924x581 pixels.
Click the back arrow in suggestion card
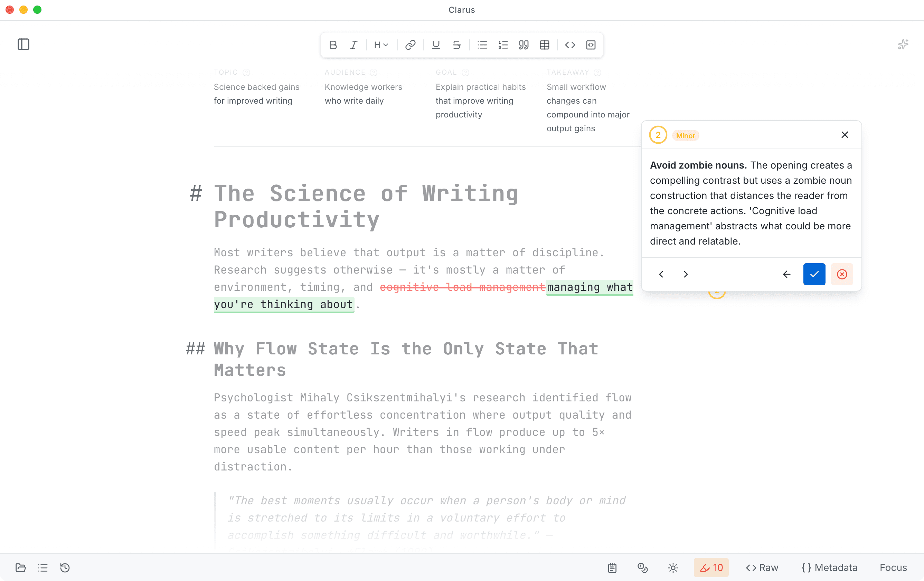coord(786,274)
